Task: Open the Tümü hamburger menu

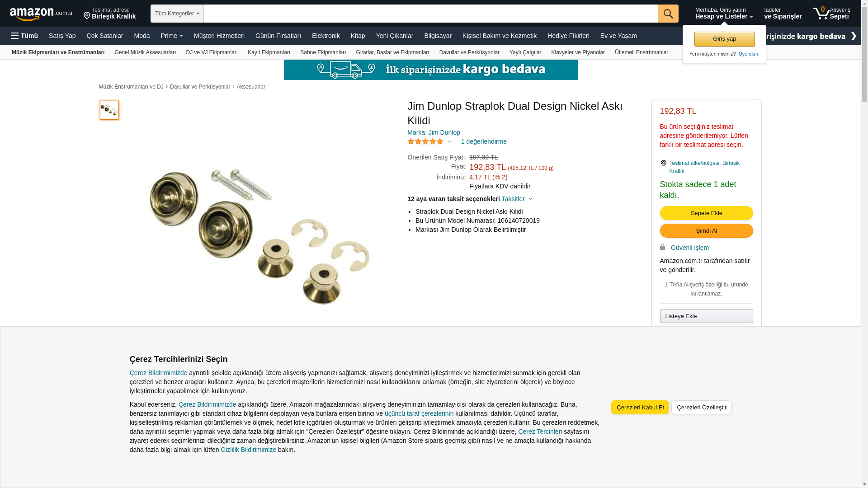Action: point(24,36)
